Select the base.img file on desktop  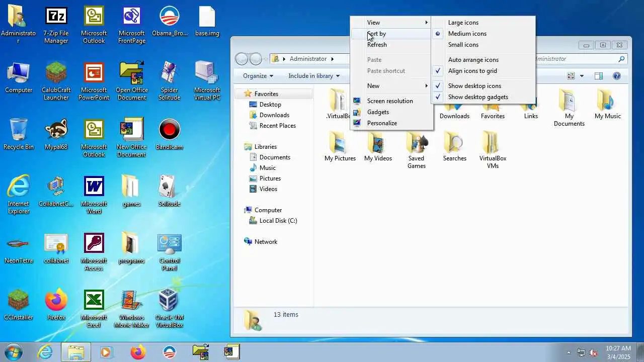click(x=207, y=22)
